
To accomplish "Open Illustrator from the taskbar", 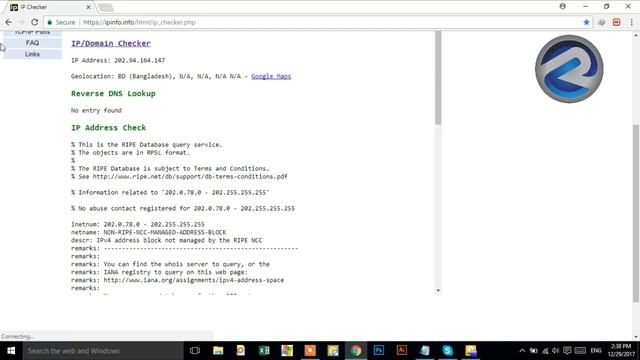I will [402, 351].
